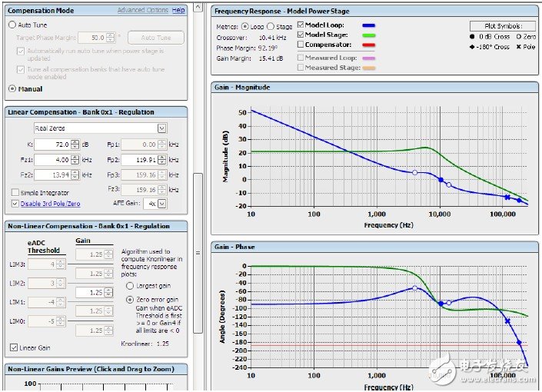Click the active middle Gain stepper

[x=107, y=293]
